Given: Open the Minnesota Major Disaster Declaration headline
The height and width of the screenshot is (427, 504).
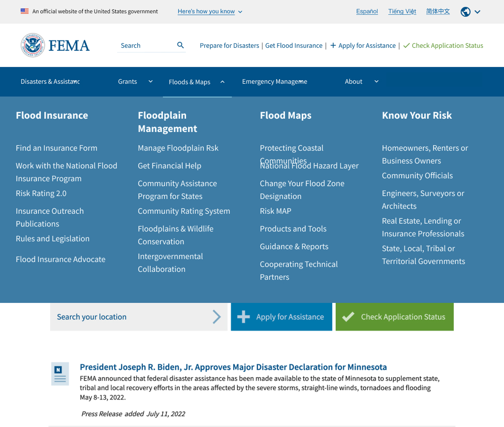Looking at the screenshot, I should point(233,367).
